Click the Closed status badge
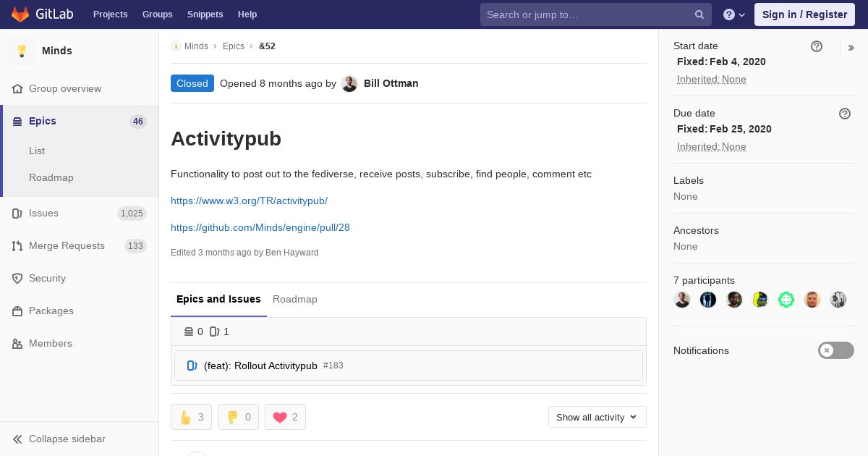Viewport: 868px width, 456px height. point(192,83)
